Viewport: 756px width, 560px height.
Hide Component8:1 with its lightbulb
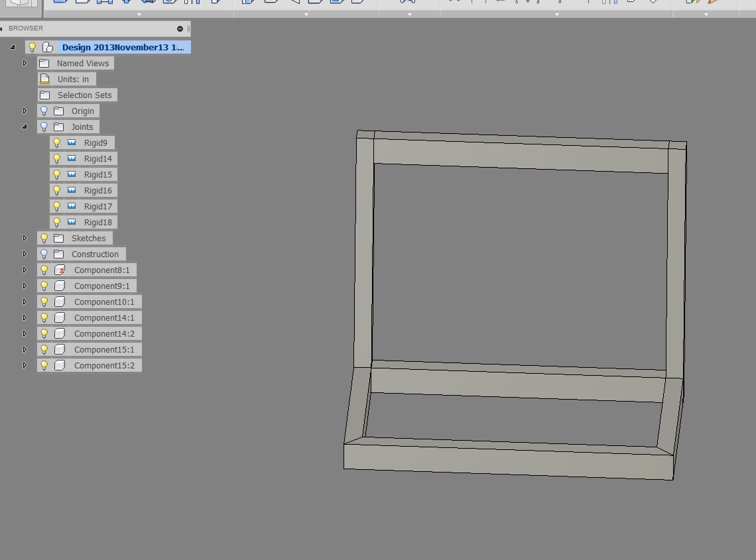(x=44, y=270)
